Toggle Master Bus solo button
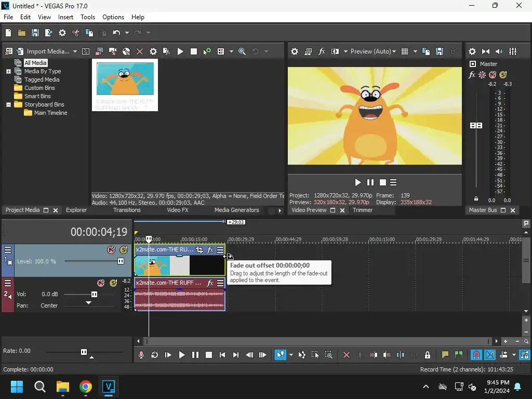The image size is (532, 399). pos(503,75)
